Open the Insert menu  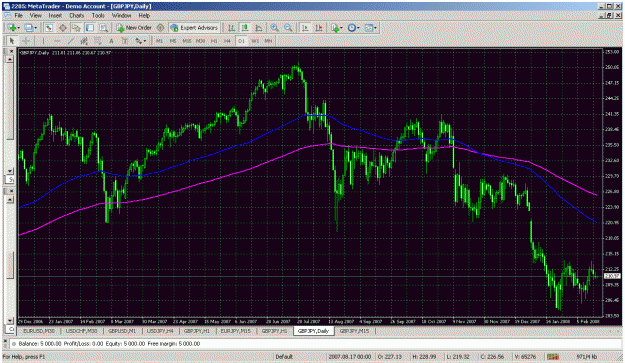click(55, 16)
